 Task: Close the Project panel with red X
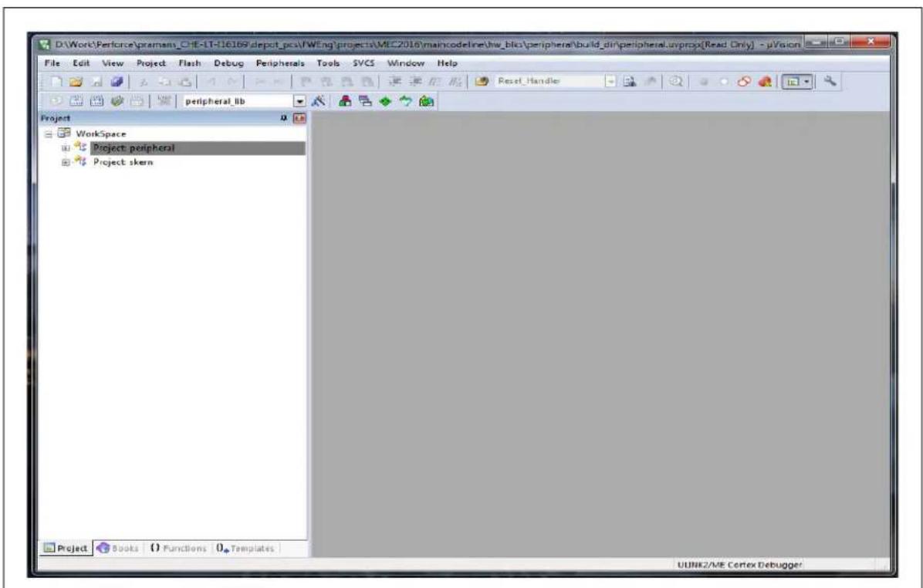point(299,118)
